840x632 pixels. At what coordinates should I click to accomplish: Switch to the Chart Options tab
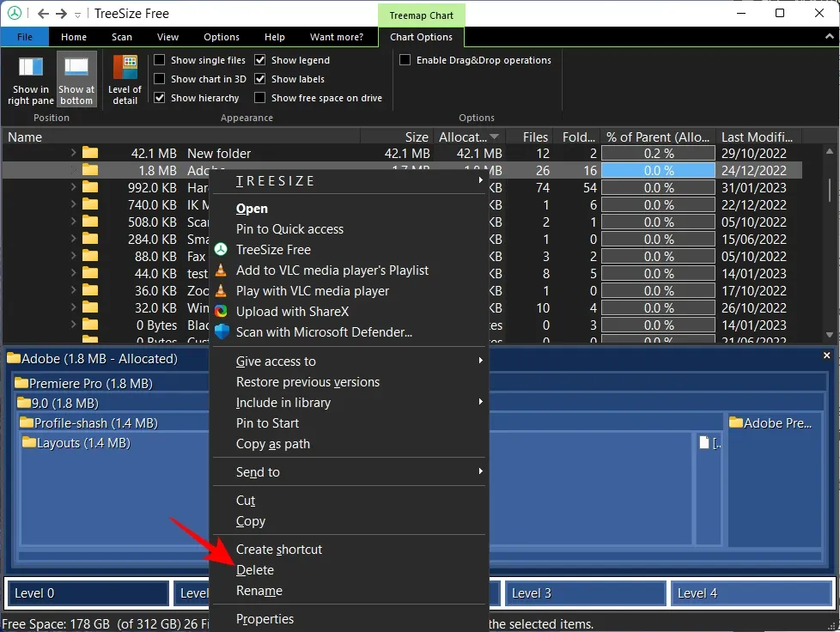click(x=421, y=37)
